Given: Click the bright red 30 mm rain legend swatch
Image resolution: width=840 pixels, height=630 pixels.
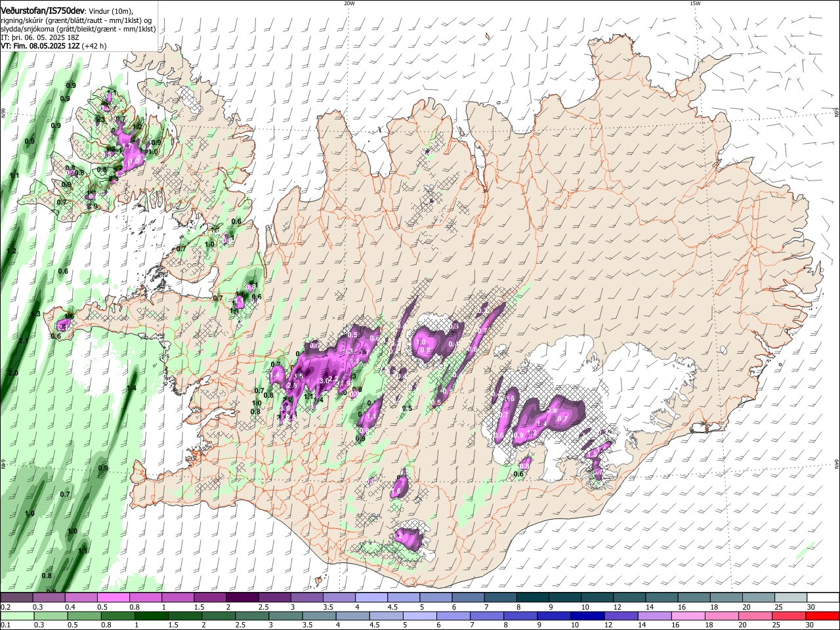Looking at the screenshot, I should [x=823, y=616].
